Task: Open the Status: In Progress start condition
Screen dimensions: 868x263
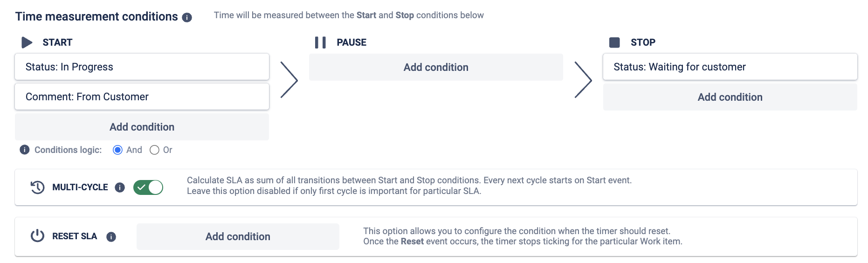Action: (142, 67)
